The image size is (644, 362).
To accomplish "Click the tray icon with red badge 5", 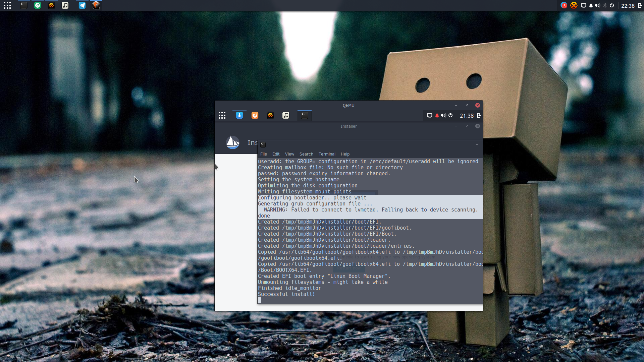I will 564,5.
